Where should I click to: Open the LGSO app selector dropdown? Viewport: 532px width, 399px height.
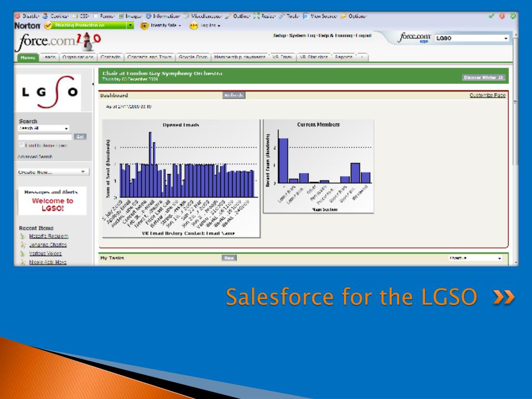472,38
